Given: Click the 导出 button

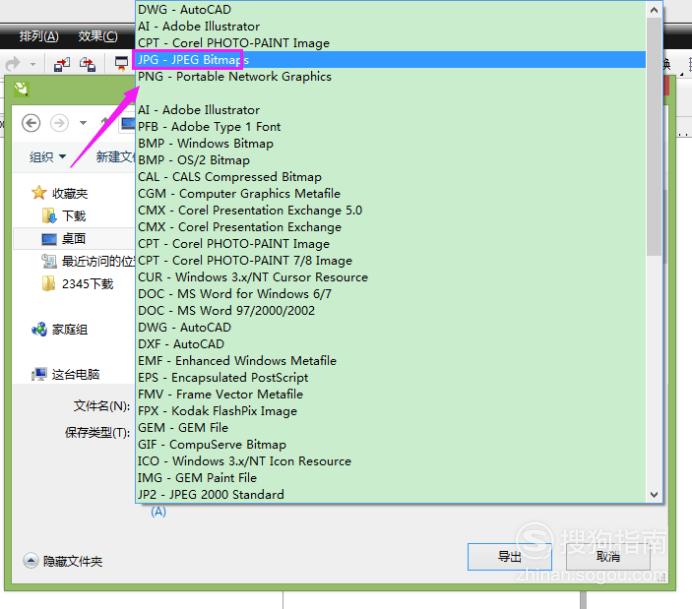Looking at the screenshot, I should coord(510,556).
